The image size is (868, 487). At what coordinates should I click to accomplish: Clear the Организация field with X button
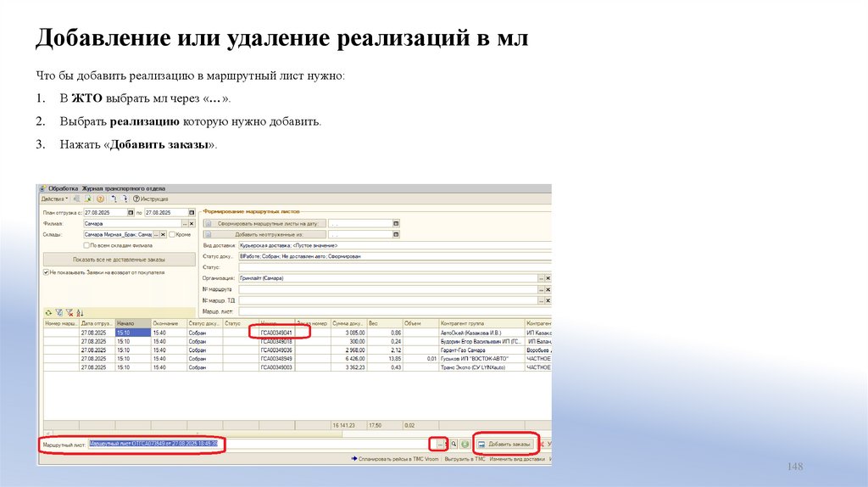coord(548,278)
